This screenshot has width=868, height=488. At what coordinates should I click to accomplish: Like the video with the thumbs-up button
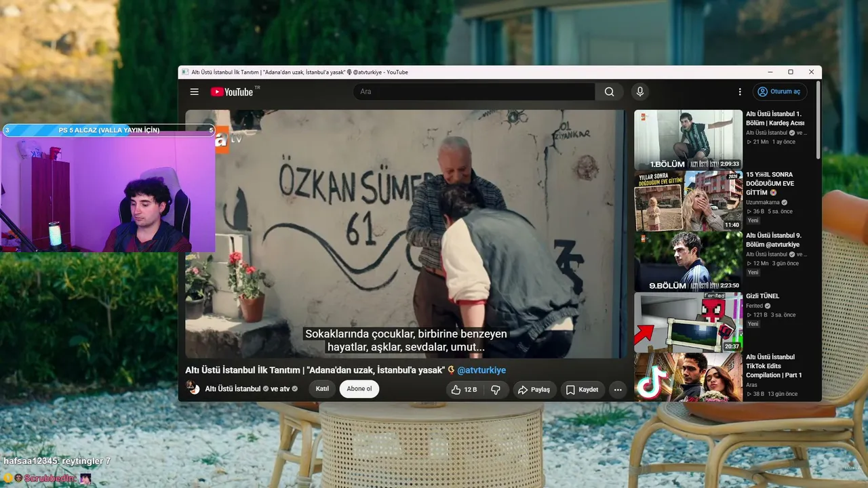465,390
